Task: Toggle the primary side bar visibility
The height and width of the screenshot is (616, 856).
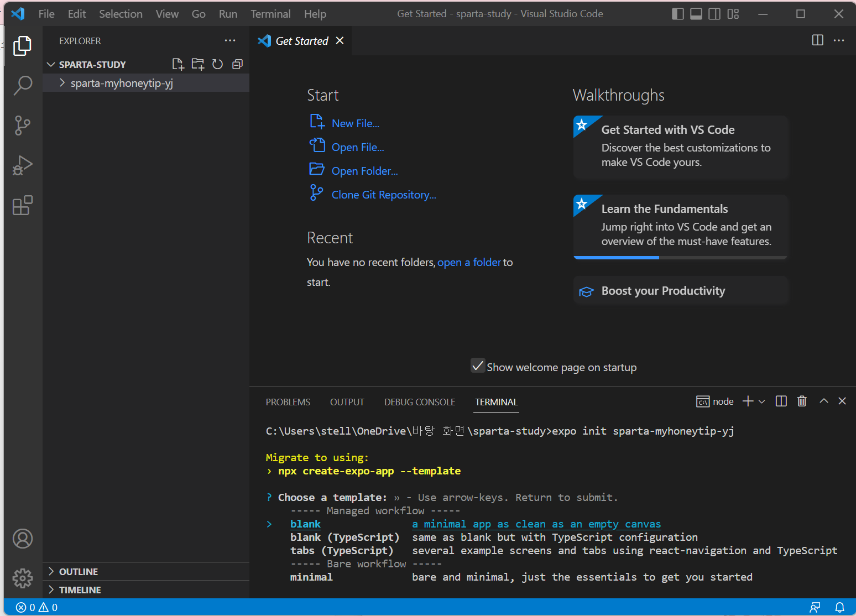Action: tap(678, 14)
